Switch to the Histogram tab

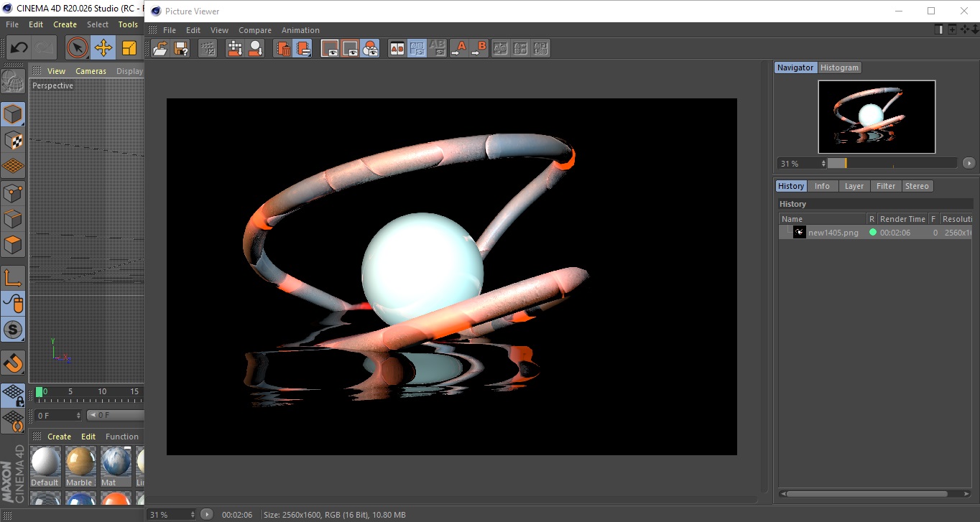coord(839,67)
